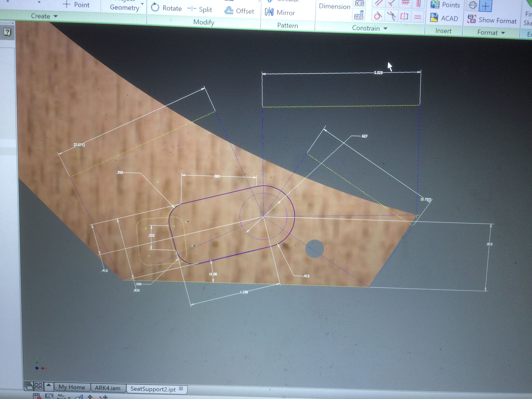This screenshot has width=532, height=399.
Task: Click the Dimension button
Action: click(x=334, y=6)
